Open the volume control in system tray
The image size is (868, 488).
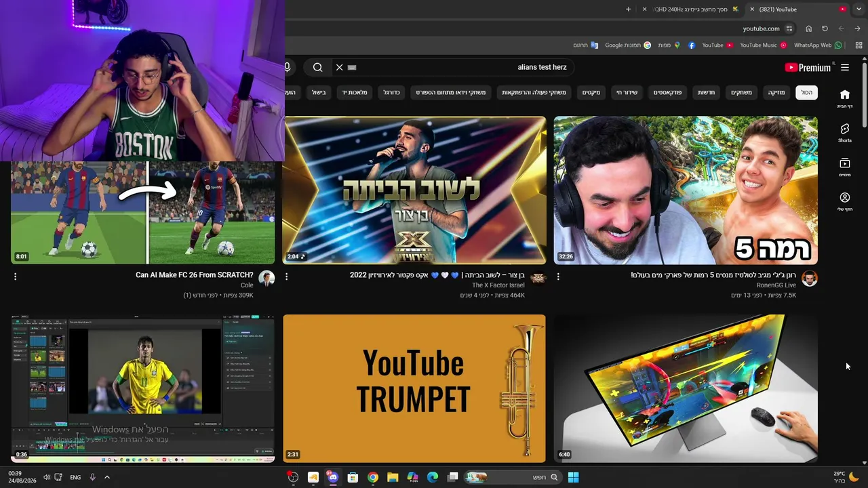pos(47,477)
